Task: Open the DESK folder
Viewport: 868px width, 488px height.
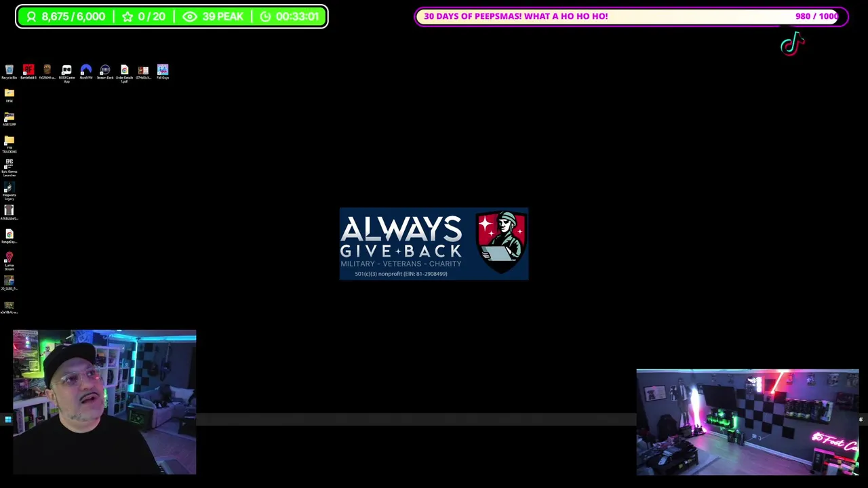Action: pos(9,96)
